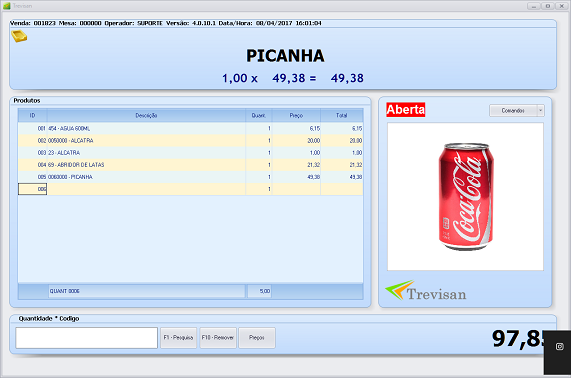571x378 pixels.
Task: Click the F1 - Pesquisa button
Action: (178, 338)
